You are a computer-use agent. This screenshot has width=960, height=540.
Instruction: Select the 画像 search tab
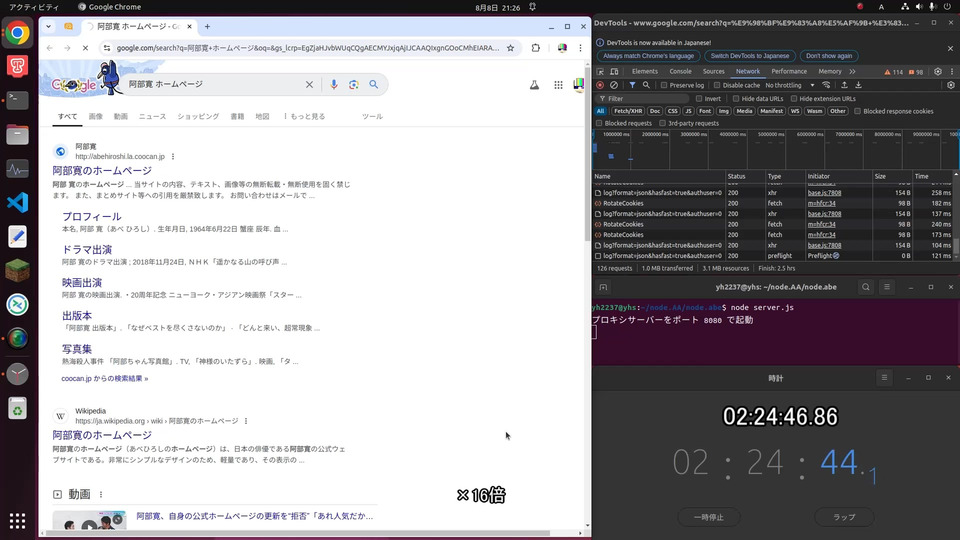click(96, 116)
